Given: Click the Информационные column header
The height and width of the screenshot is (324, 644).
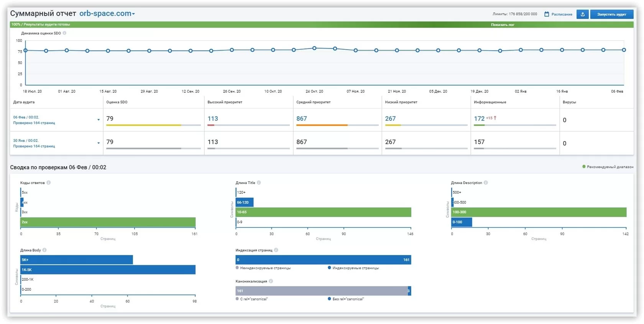Looking at the screenshot, I should pos(490,102).
